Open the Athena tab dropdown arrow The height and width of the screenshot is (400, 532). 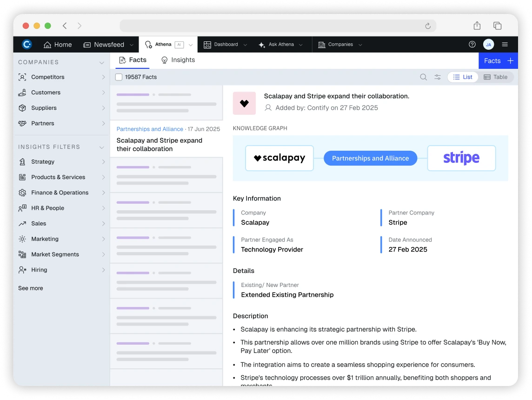190,45
